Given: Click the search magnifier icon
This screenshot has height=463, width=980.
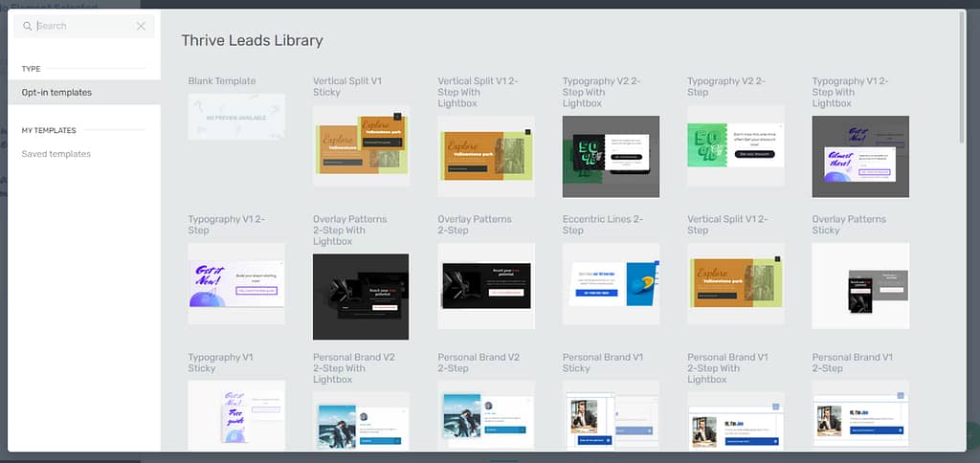Looking at the screenshot, I should pos(27,26).
